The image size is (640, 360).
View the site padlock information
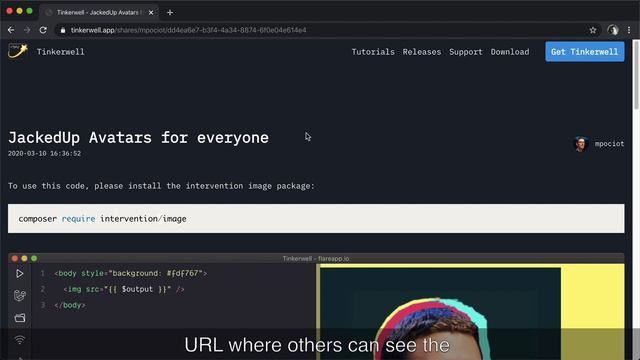(x=62, y=30)
